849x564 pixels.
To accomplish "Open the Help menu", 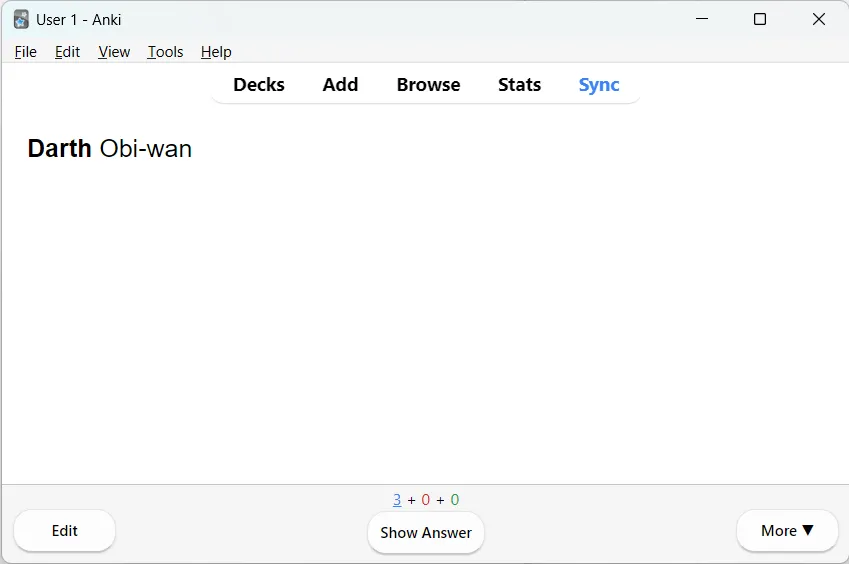I will point(216,52).
